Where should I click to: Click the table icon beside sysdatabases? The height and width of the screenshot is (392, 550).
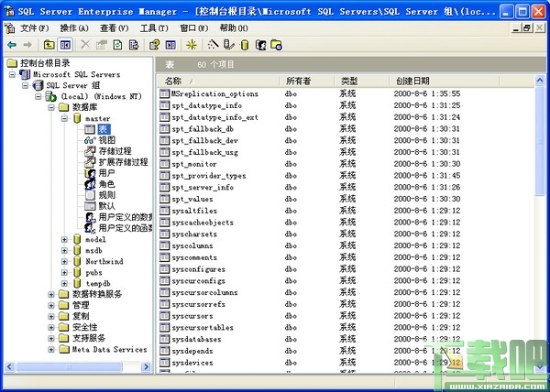pyautogui.click(x=164, y=339)
